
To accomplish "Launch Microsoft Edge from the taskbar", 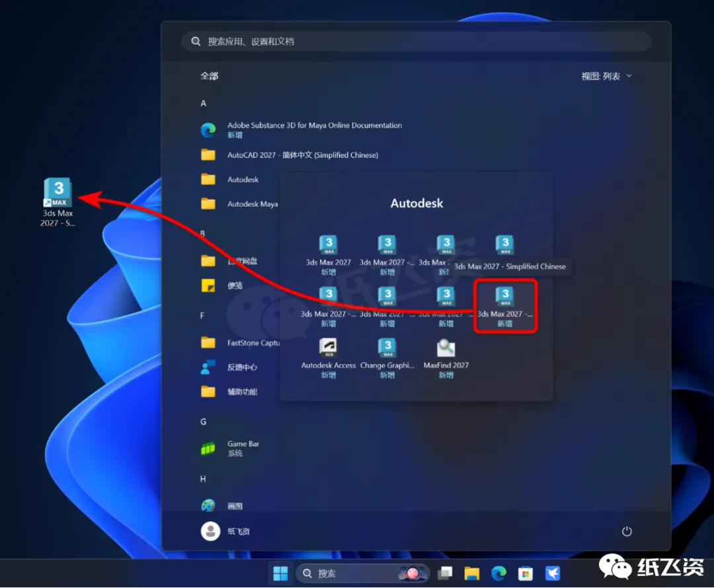I will (x=498, y=573).
